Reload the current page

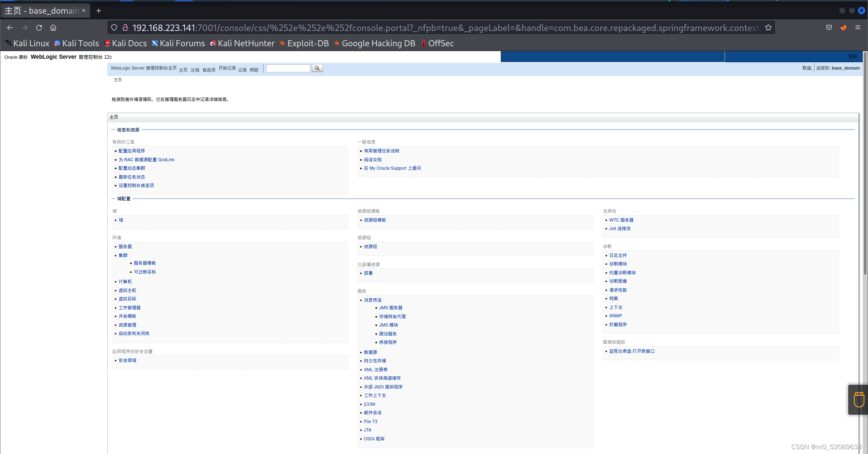[39, 28]
